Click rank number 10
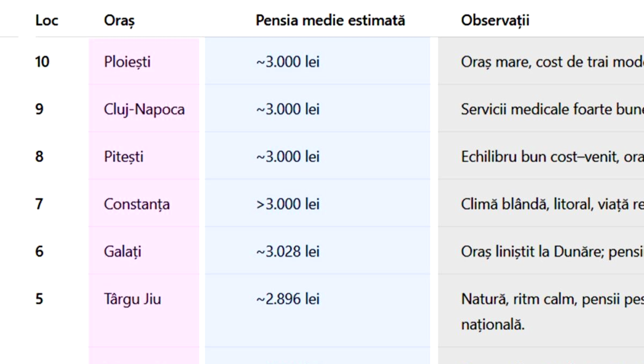This screenshot has height=364, width=644. pyautogui.click(x=42, y=62)
